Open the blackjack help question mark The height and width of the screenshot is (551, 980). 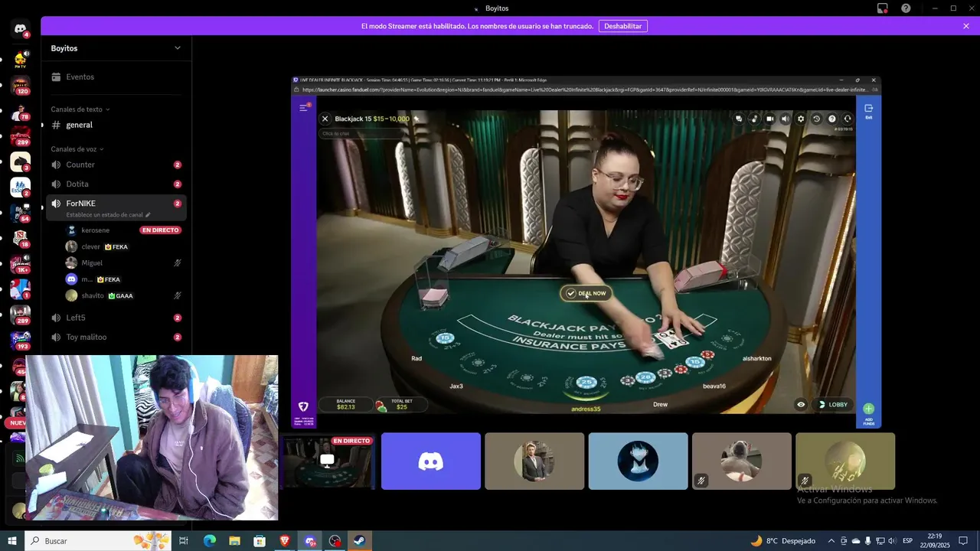(832, 119)
